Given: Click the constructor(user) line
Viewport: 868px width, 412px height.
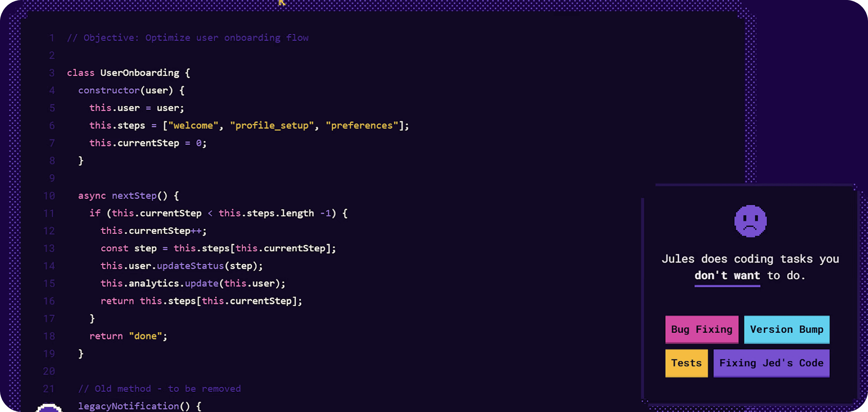Looking at the screenshot, I should click(131, 90).
